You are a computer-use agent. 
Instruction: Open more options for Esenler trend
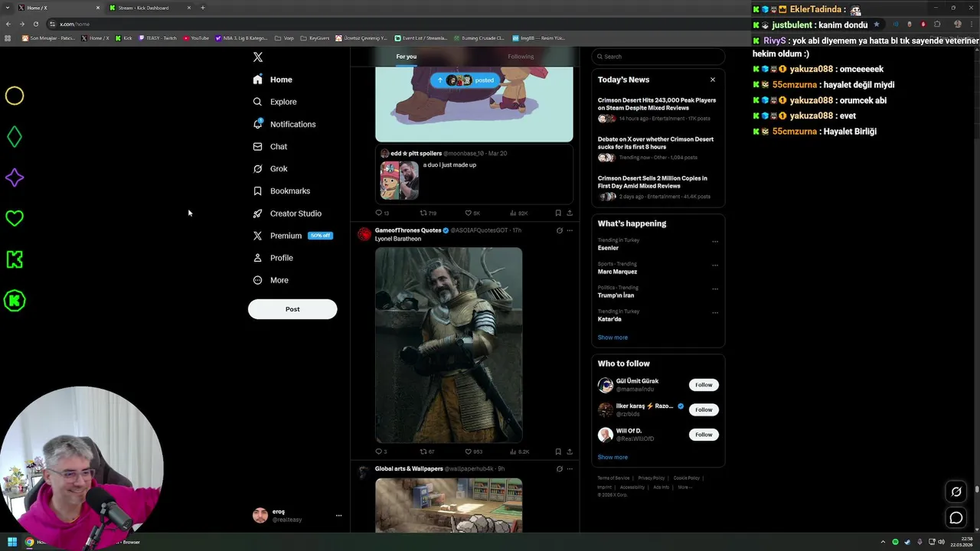(x=715, y=242)
